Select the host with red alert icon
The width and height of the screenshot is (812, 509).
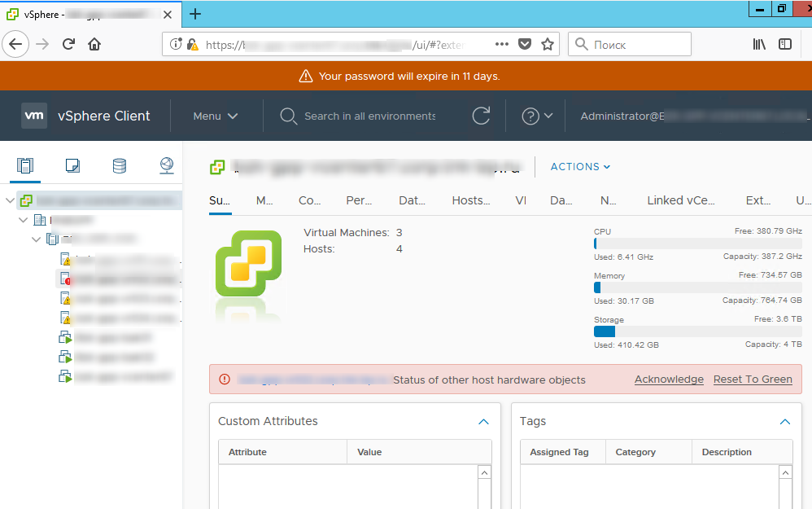(x=65, y=279)
